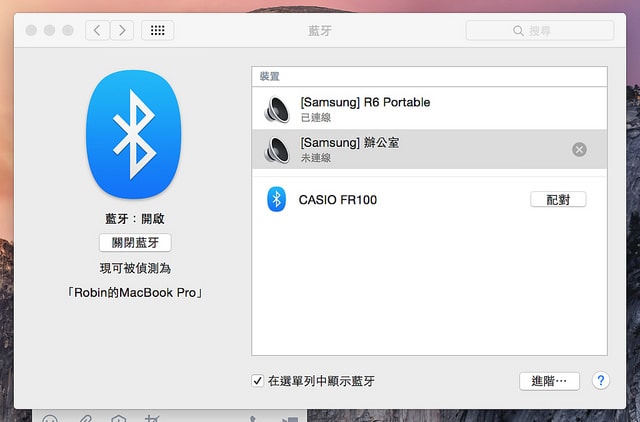
Task: Go forward with the right arrow button
Action: pos(122,30)
